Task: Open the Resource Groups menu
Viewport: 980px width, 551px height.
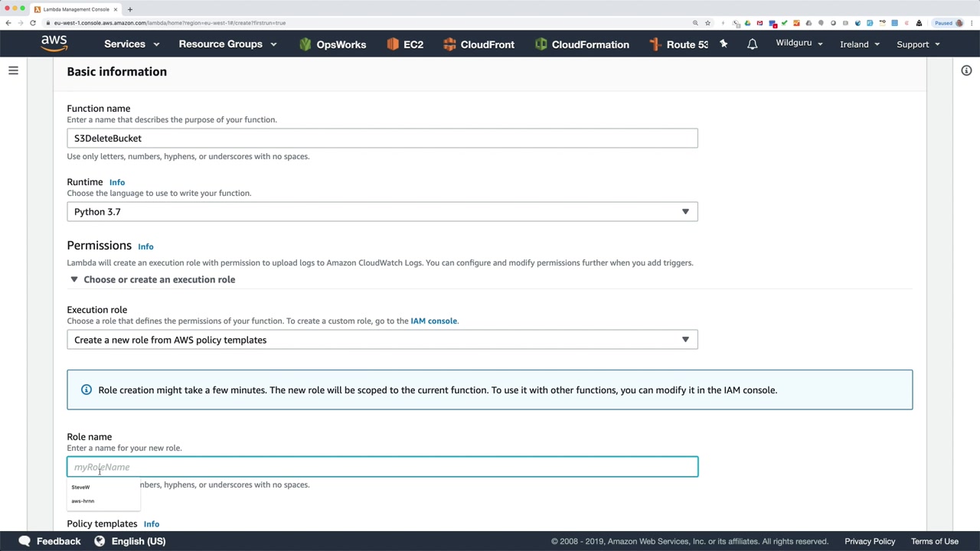Action: [227, 44]
